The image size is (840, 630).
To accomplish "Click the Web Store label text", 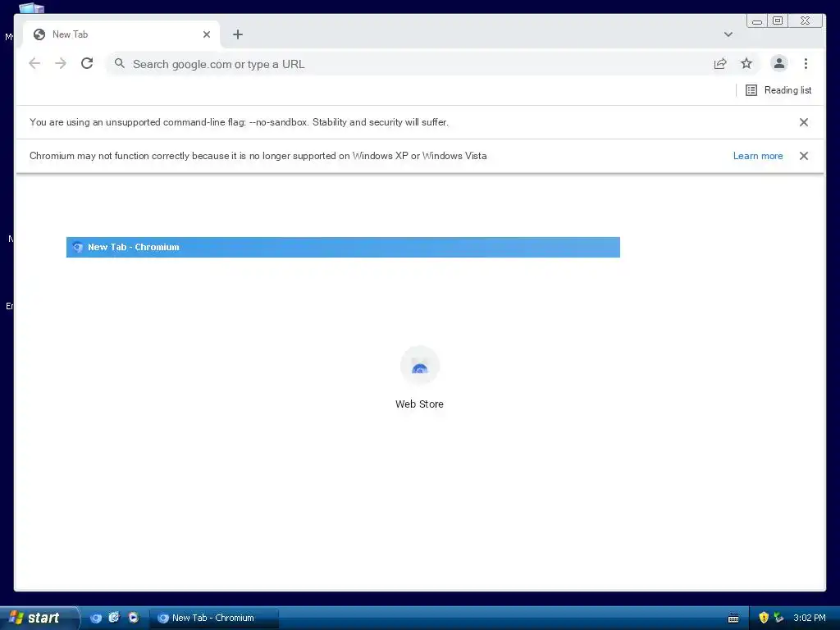I will coord(419,404).
